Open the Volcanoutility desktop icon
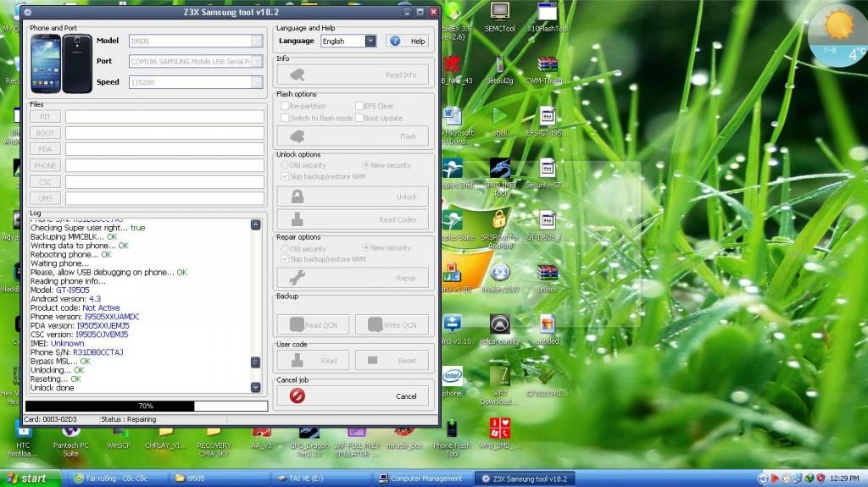868x487 pixels. click(499, 329)
